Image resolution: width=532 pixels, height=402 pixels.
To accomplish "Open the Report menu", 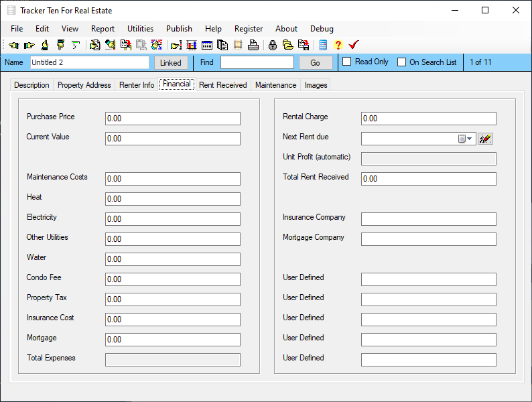I will 103,29.
